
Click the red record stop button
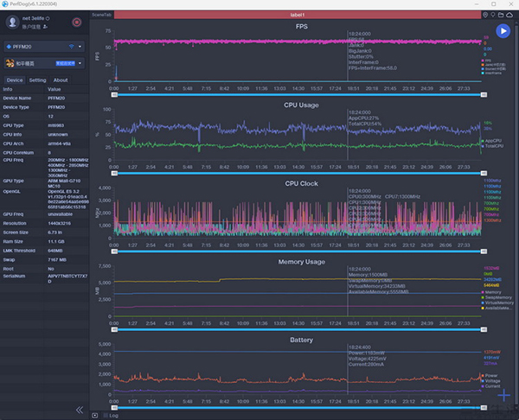pos(76,22)
